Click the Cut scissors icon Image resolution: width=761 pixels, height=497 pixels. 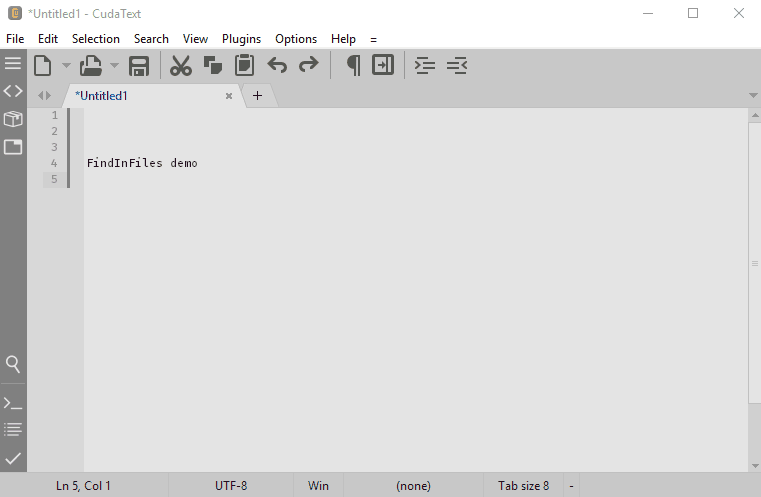pos(181,66)
